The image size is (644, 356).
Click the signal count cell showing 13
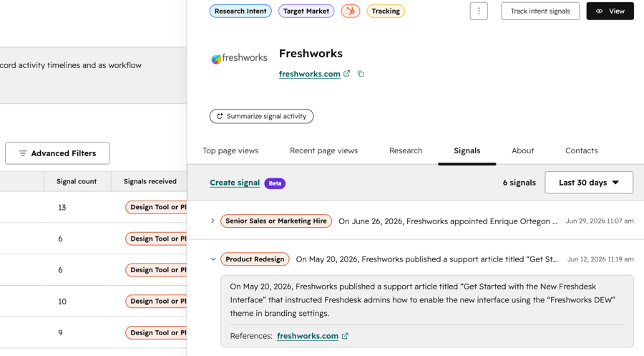62,207
